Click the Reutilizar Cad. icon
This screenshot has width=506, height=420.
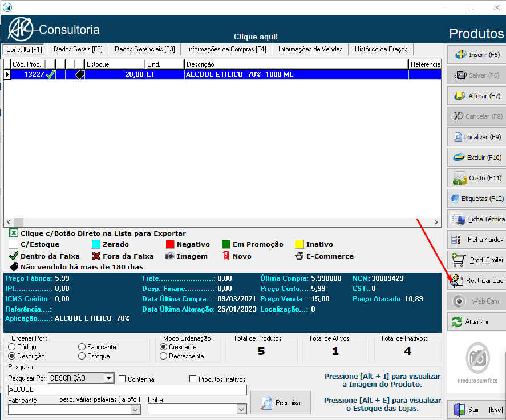click(456, 281)
